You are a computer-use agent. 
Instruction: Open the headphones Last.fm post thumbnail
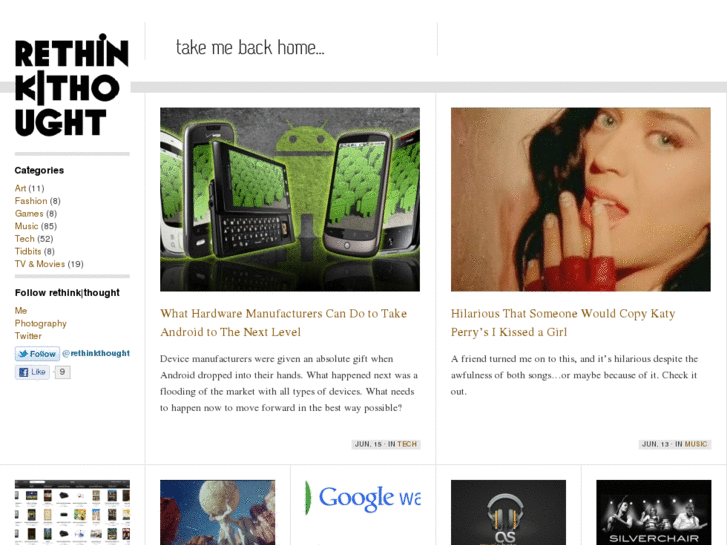point(508,512)
